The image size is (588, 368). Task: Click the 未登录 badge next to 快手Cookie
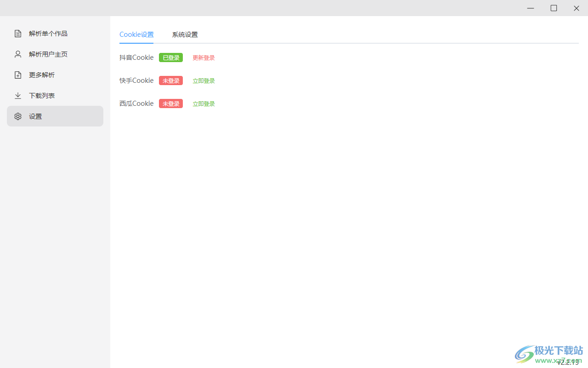[171, 80]
